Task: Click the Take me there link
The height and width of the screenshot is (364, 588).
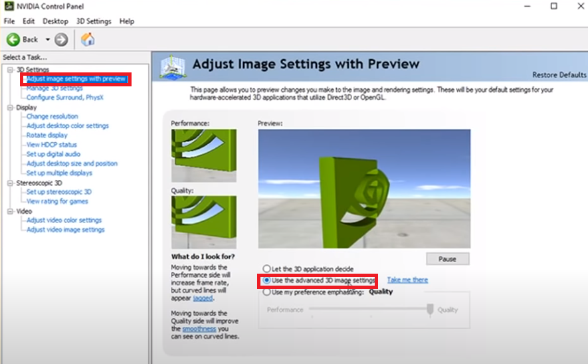Action: 408,280
